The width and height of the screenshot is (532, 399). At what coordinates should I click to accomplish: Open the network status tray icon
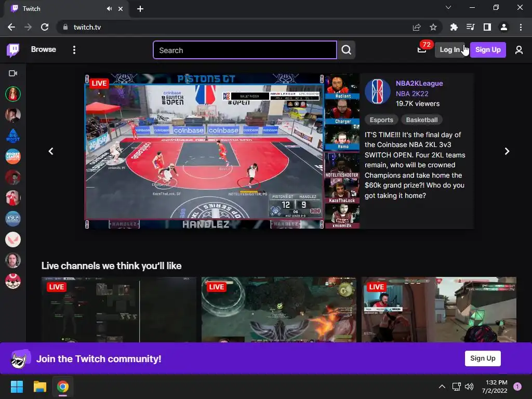point(456,387)
